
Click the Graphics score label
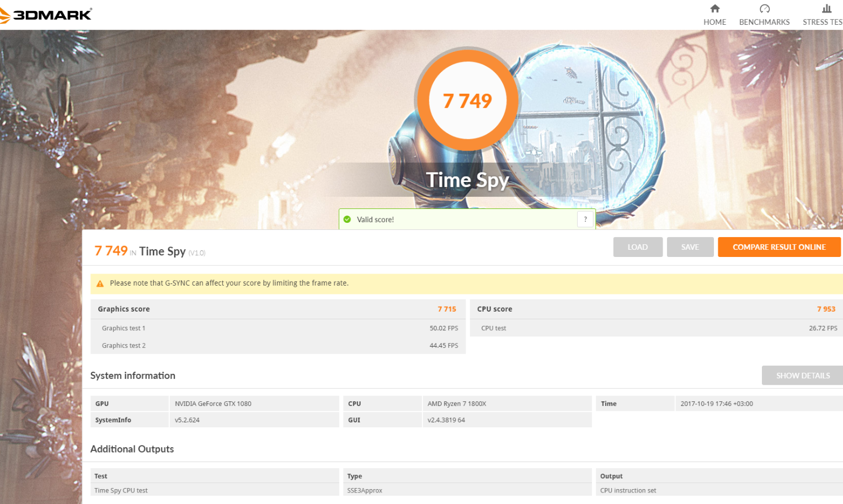pyautogui.click(x=124, y=309)
